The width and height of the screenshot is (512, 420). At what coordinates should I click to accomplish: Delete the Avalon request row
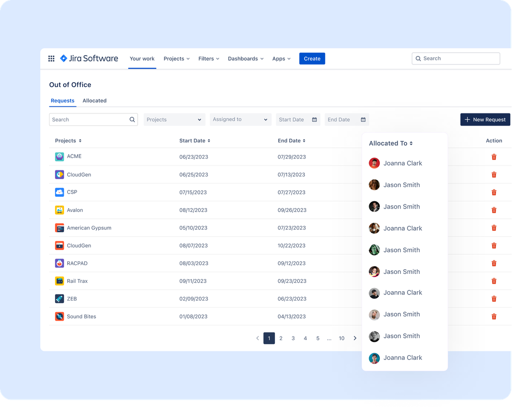(x=494, y=210)
